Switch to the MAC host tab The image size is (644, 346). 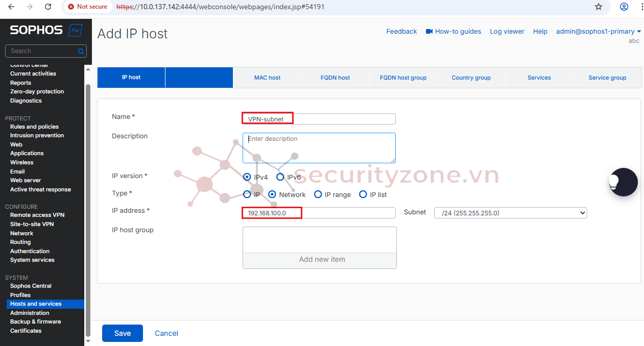click(x=267, y=78)
